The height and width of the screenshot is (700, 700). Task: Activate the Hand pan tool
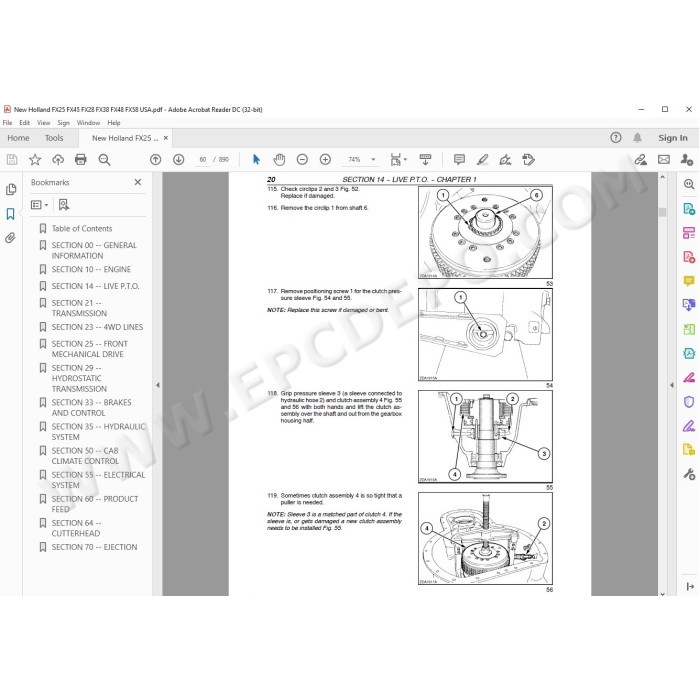(x=279, y=159)
